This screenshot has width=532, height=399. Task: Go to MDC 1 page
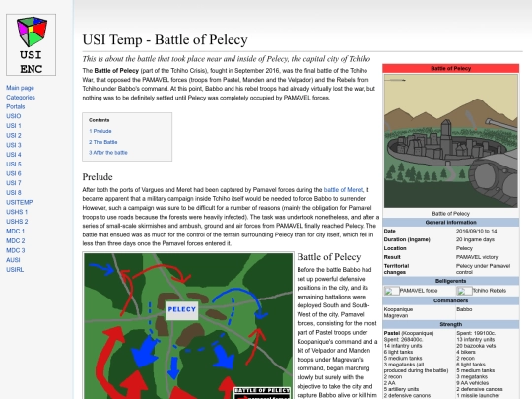point(15,231)
